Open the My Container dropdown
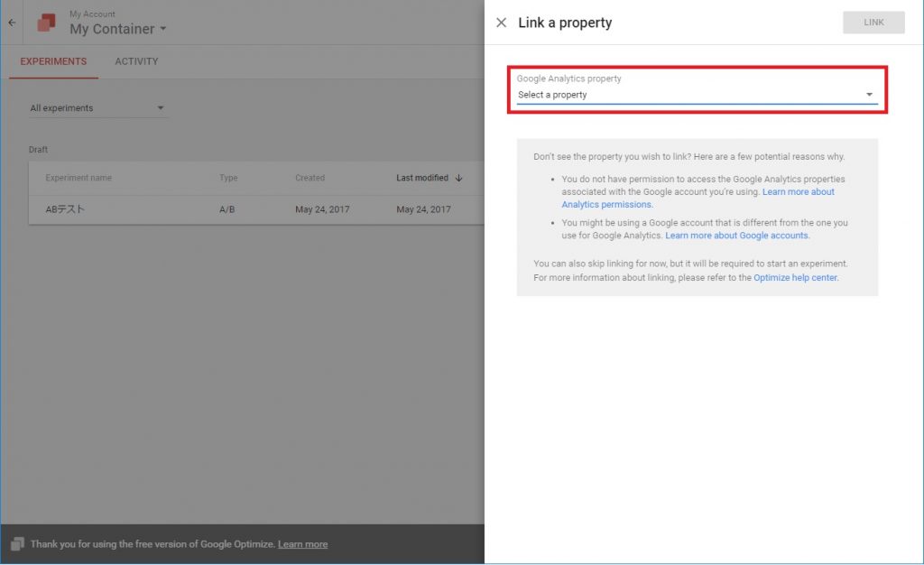The image size is (924, 565). pyautogui.click(x=118, y=28)
